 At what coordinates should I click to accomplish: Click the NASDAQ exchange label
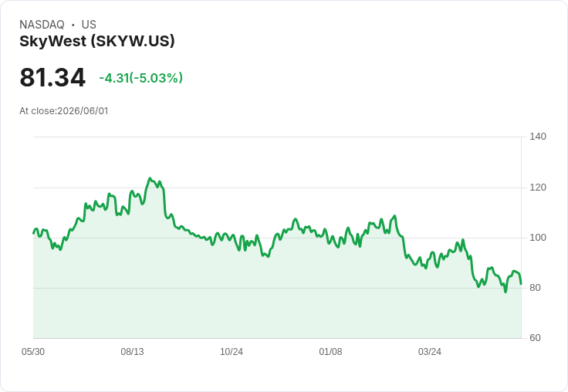(42, 25)
